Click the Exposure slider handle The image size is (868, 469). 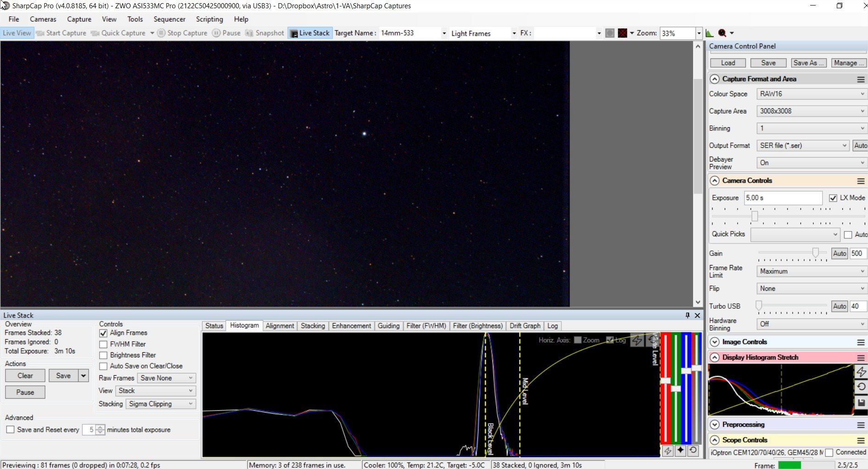755,216
